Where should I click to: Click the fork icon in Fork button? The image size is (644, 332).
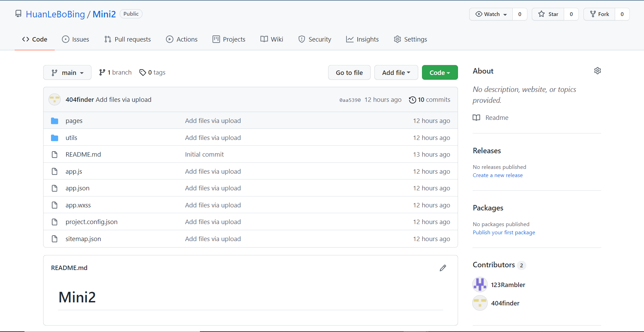(593, 14)
